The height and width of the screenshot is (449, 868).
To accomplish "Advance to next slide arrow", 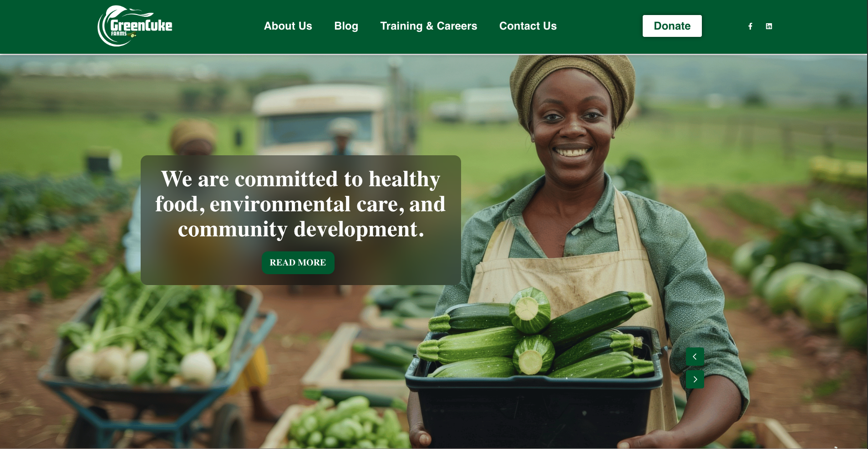I will point(695,379).
